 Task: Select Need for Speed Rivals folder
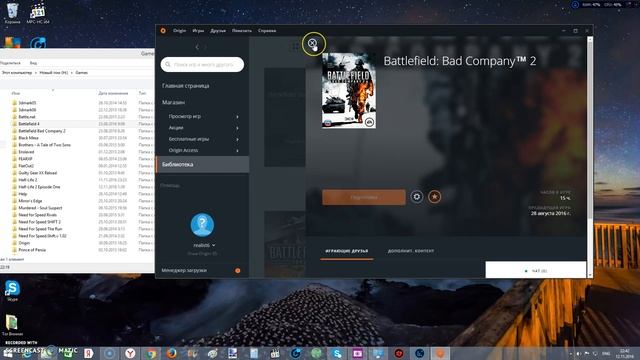38,215
